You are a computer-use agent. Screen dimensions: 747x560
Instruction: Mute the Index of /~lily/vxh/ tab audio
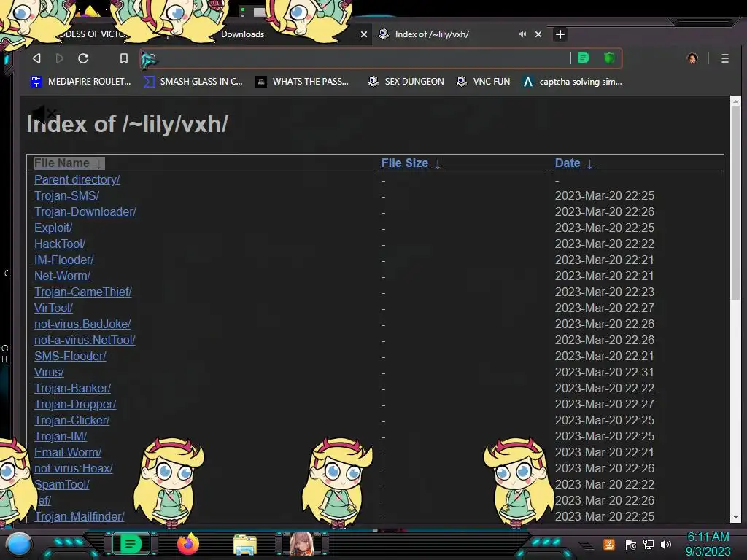(522, 34)
